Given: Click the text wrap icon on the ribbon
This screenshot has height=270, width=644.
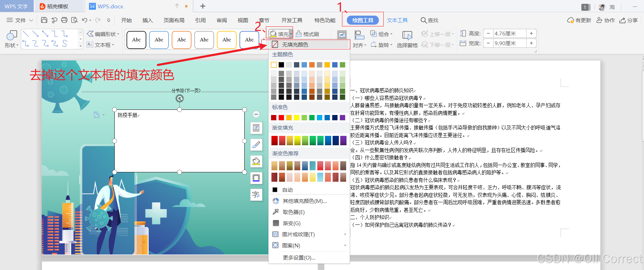Looking at the screenshot, I should coord(342,35).
